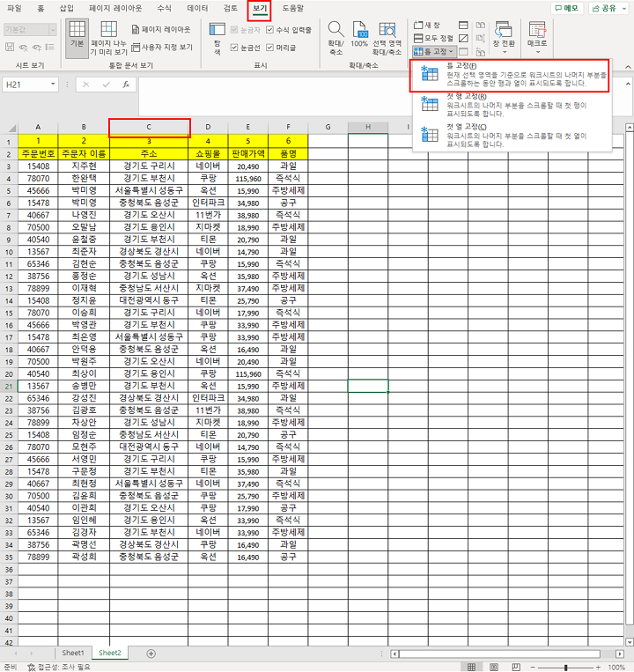Click 모두 정렬 arrange all

tap(433, 38)
